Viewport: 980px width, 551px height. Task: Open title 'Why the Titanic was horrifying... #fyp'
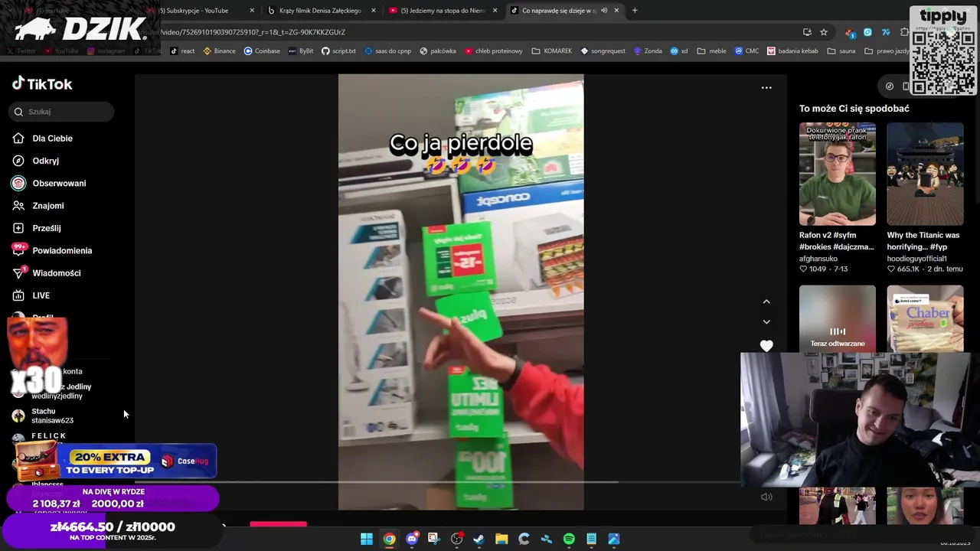923,241
